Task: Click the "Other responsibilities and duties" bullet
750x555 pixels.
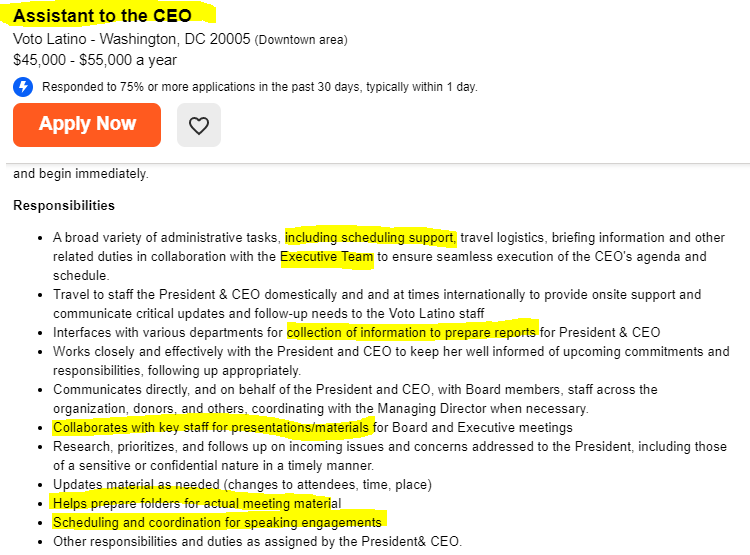Action: [x=257, y=542]
